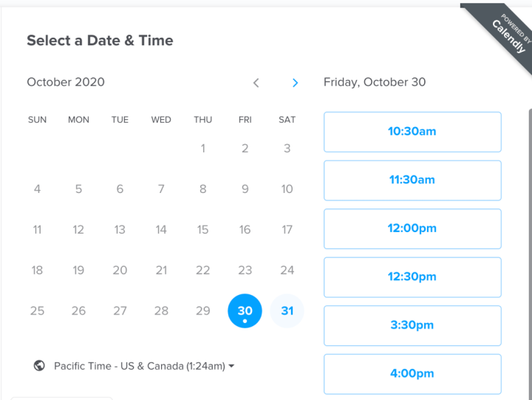Click October 23 date cell
532x400 pixels.
[245, 270]
